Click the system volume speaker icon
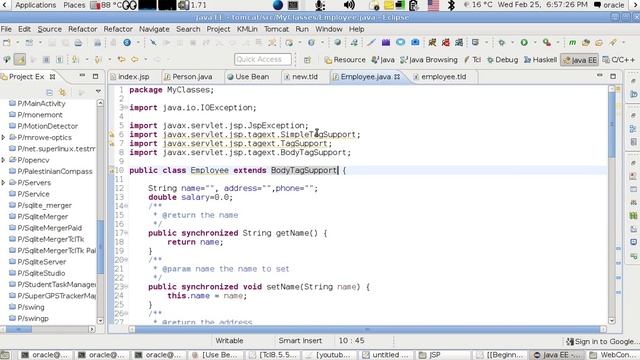The width and height of the screenshot is (640, 360). click(349, 5)
